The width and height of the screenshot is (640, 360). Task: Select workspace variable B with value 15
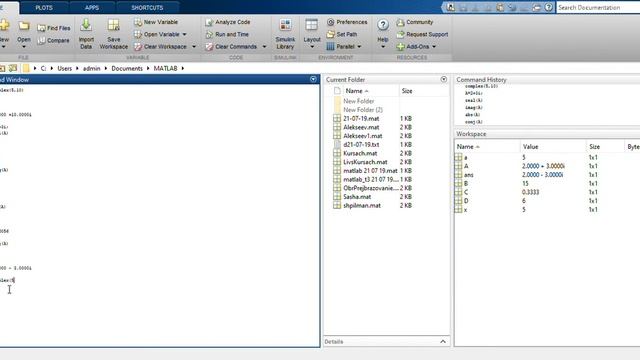tap(465, 183)
